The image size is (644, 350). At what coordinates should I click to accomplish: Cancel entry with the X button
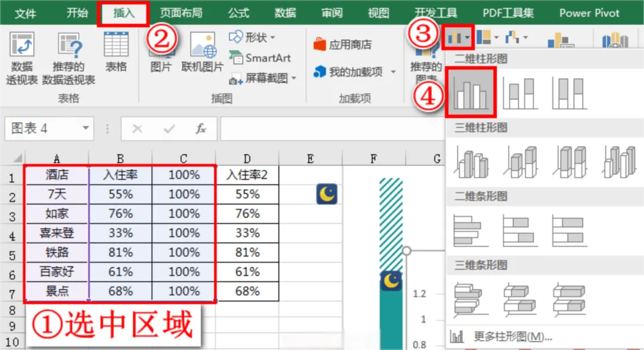(137, 129)
